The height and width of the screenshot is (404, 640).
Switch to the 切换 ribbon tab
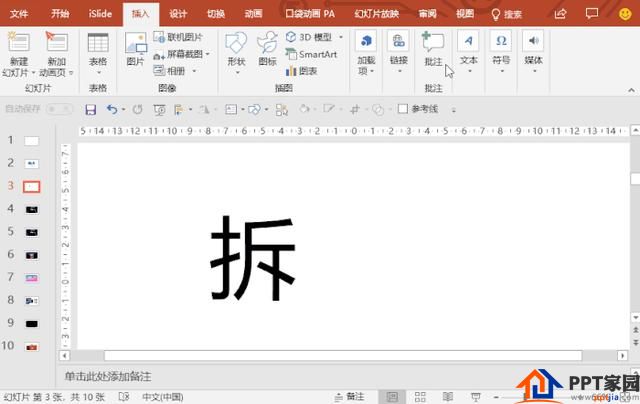(216, 14)
